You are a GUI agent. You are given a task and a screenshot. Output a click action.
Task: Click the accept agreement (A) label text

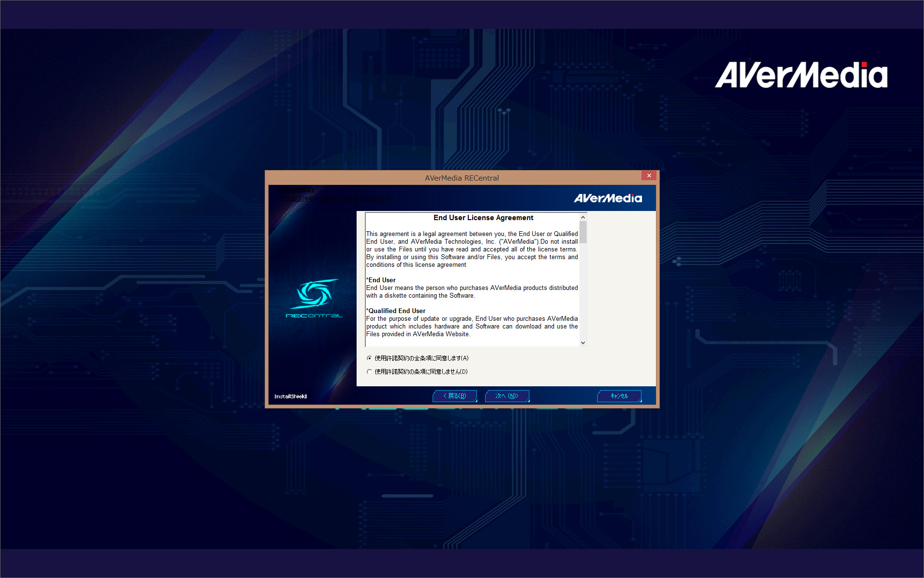(421, 358)
